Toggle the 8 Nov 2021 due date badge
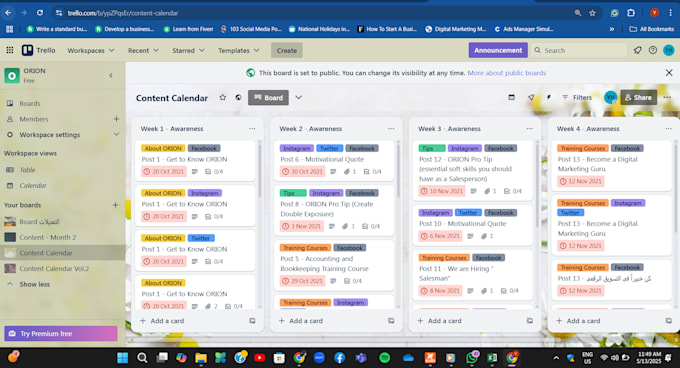 coord(440,291)
